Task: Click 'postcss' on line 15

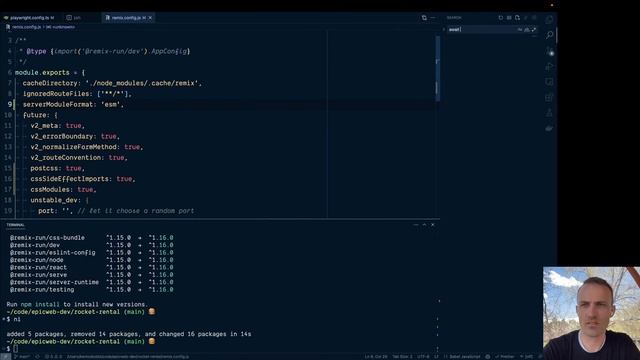Action: click(x=44, y=168)
